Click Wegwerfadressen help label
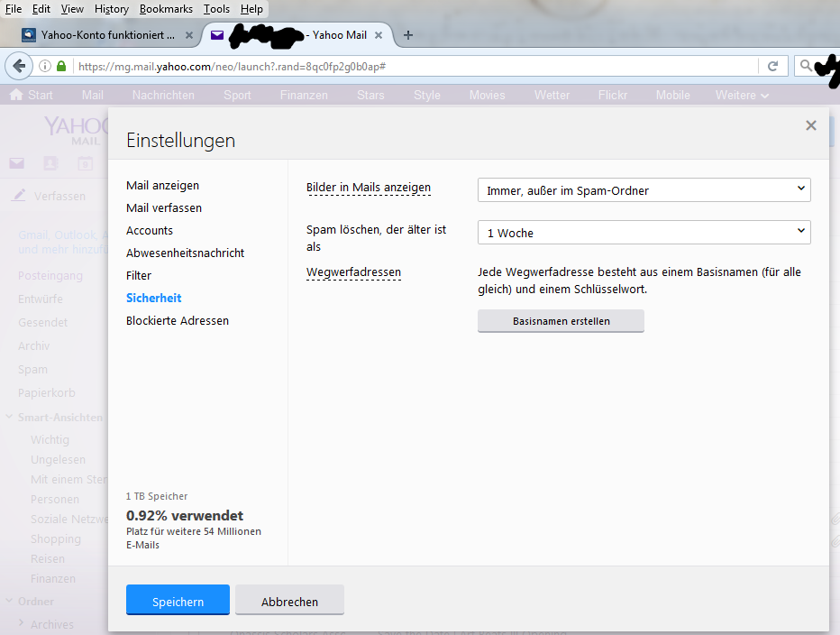The image size is (840, 635). [353, 272]
